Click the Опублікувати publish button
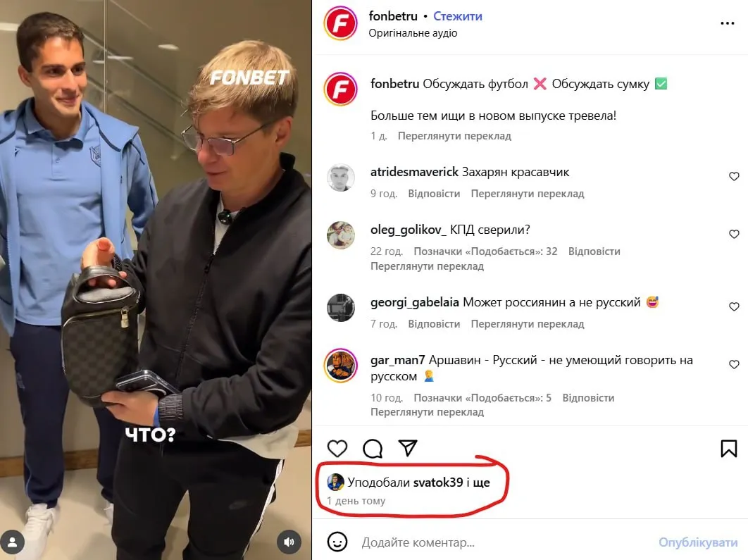Viewport: 748px width, 560px height. [698, 542]
